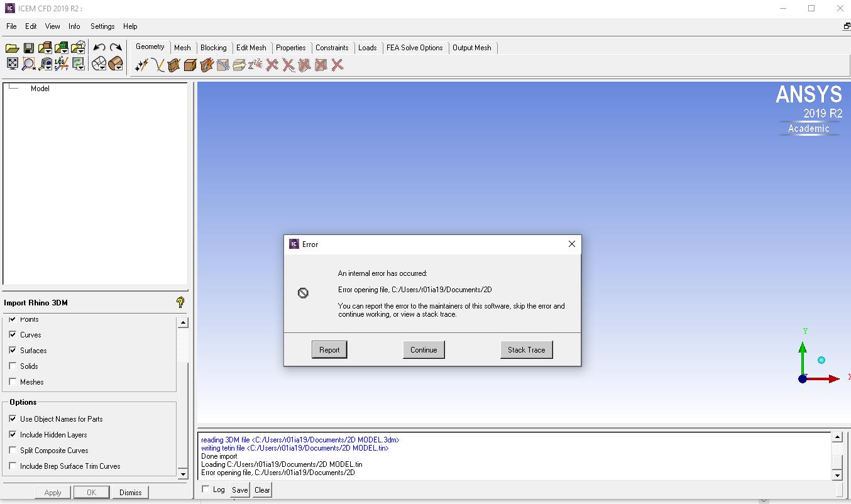Open the Edit menu
851x504 pixels.
[x=31, y=26]
